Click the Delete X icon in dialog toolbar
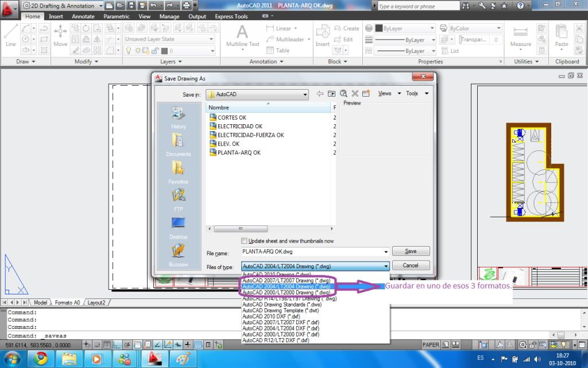The image size is (588, 368). 355,94
